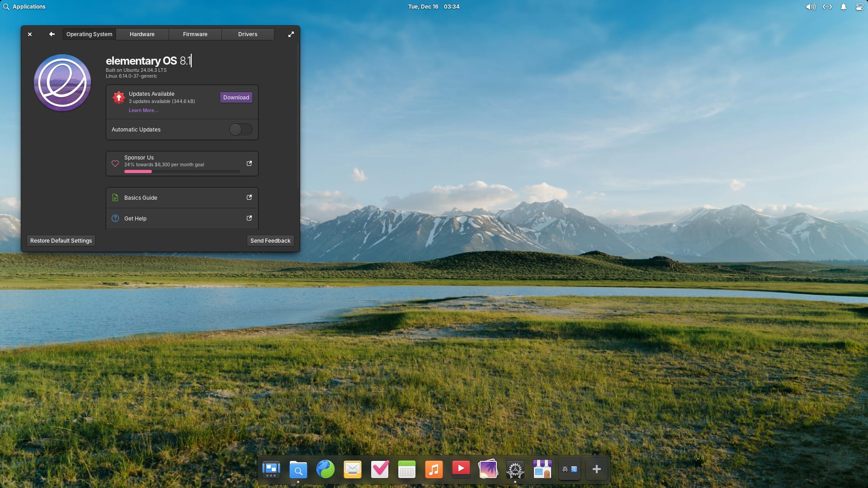Open the Photos app in the dock

(488, 469)
